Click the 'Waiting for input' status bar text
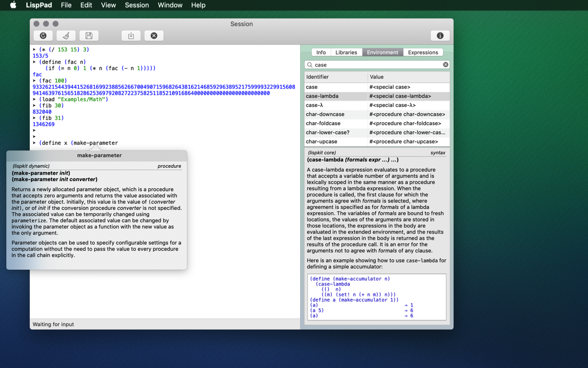Screen dimensions: 588x368 pos(53,324)
